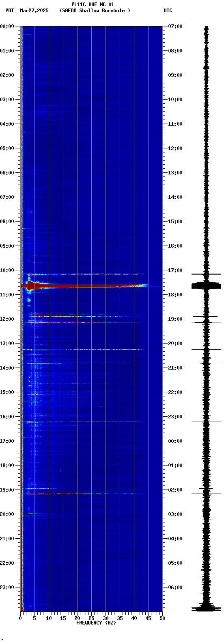The height and width of the screenshot is (644, 224).
Task: Click the 14:00 PDT time label
Action: (x=7, y=368)
